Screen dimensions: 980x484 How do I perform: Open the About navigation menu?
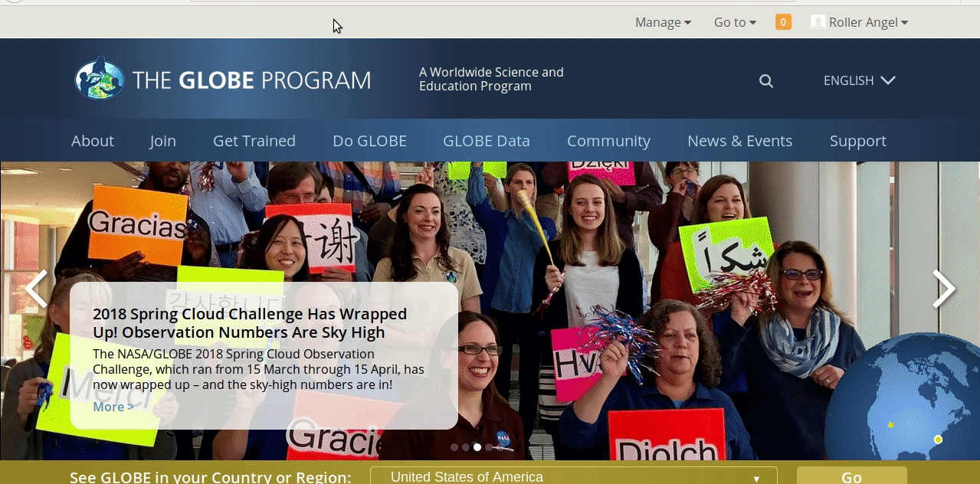tap(93, 141)
